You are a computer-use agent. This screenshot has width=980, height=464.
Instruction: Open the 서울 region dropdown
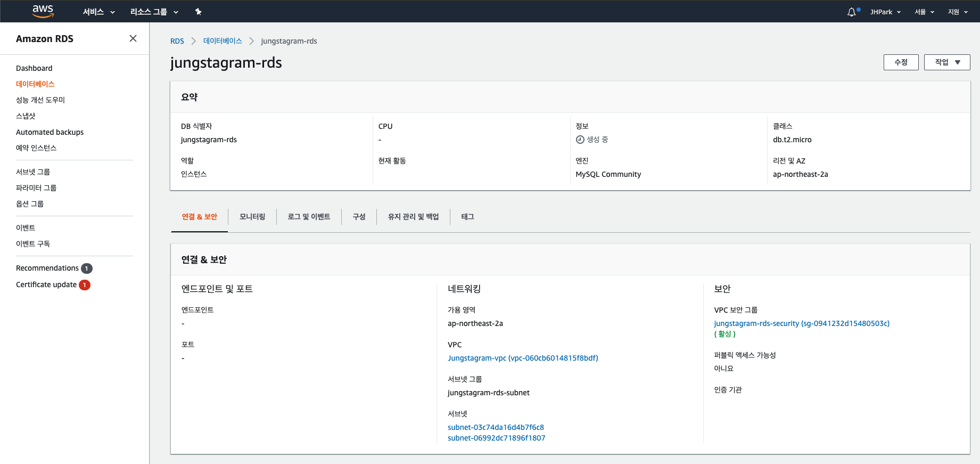(925, 12)
